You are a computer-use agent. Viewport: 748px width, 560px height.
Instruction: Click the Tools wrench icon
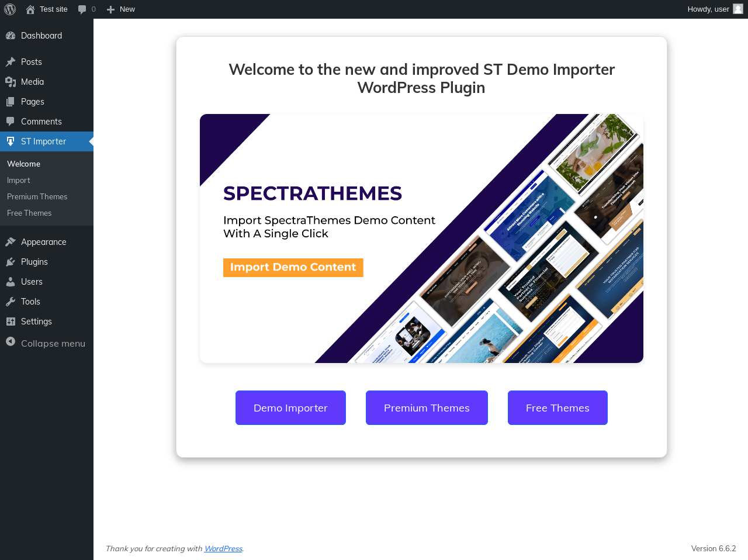[11, 302]
